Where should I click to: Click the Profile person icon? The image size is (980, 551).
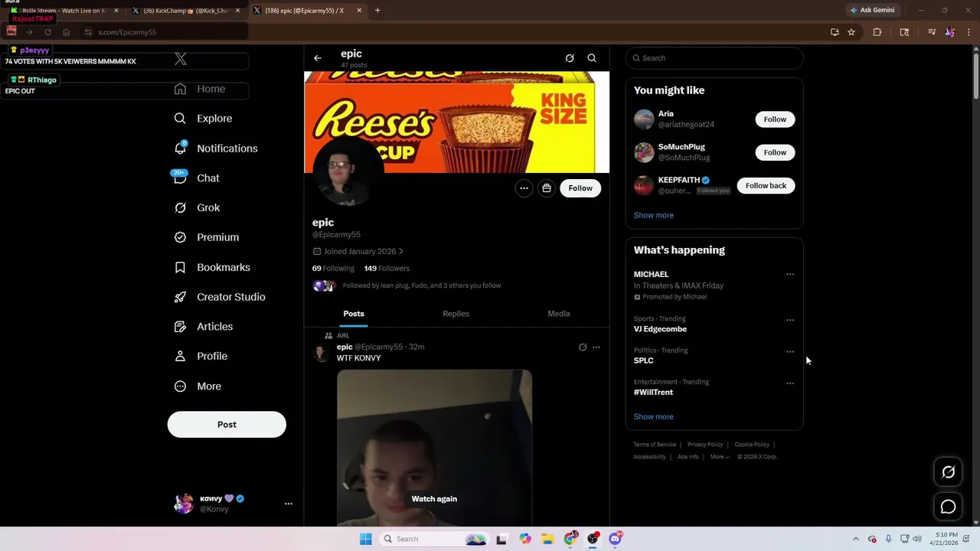pyautogui.click(x=180, y=356)
